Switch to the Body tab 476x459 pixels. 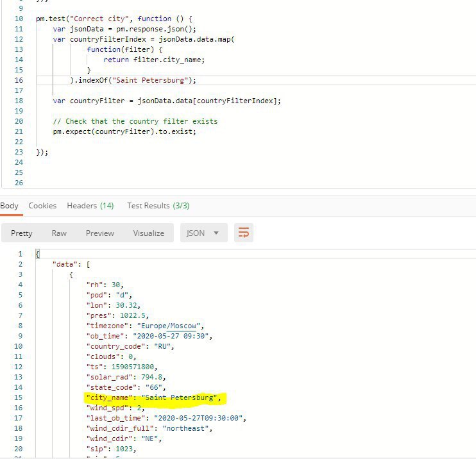click(9, 206)
